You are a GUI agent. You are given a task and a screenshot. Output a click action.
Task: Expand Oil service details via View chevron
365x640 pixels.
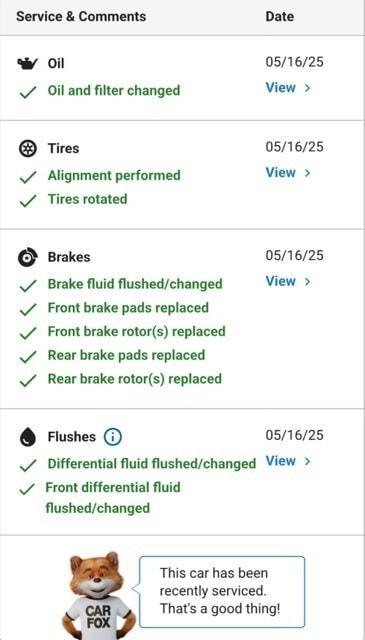point(307,88)
